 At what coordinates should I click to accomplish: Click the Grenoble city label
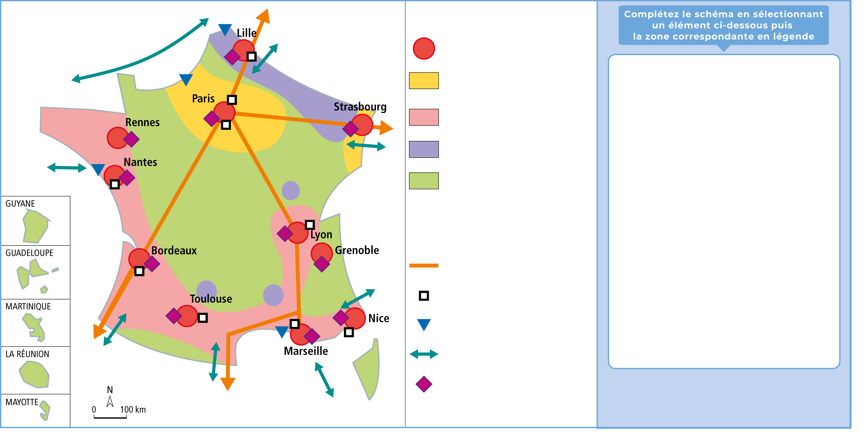click(357, 250)
